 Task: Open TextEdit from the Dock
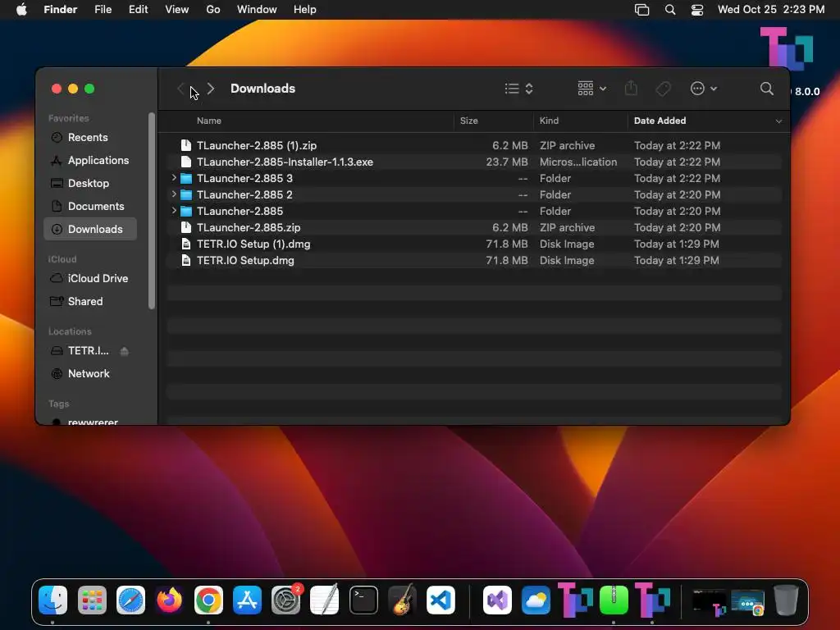coord(325,600)
